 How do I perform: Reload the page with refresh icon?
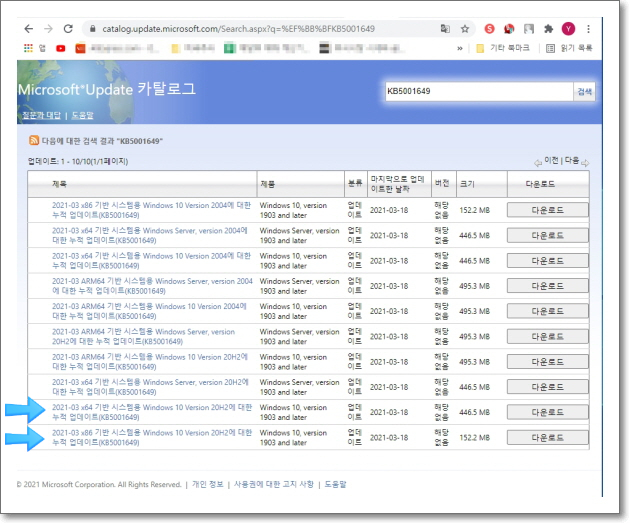point(68,29)
